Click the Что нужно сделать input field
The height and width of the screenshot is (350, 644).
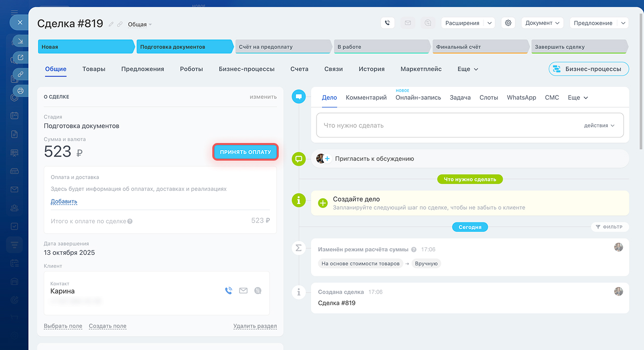coord(448,125)
